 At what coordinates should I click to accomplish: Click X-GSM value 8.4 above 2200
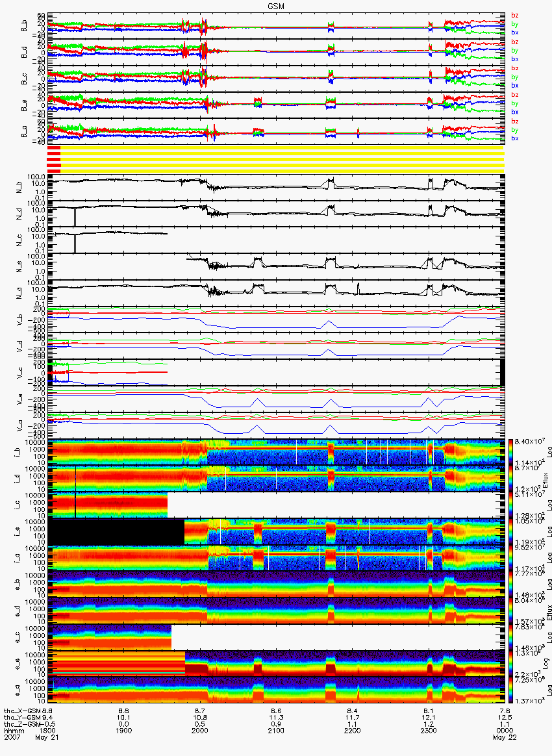click(x=352, y=711)
